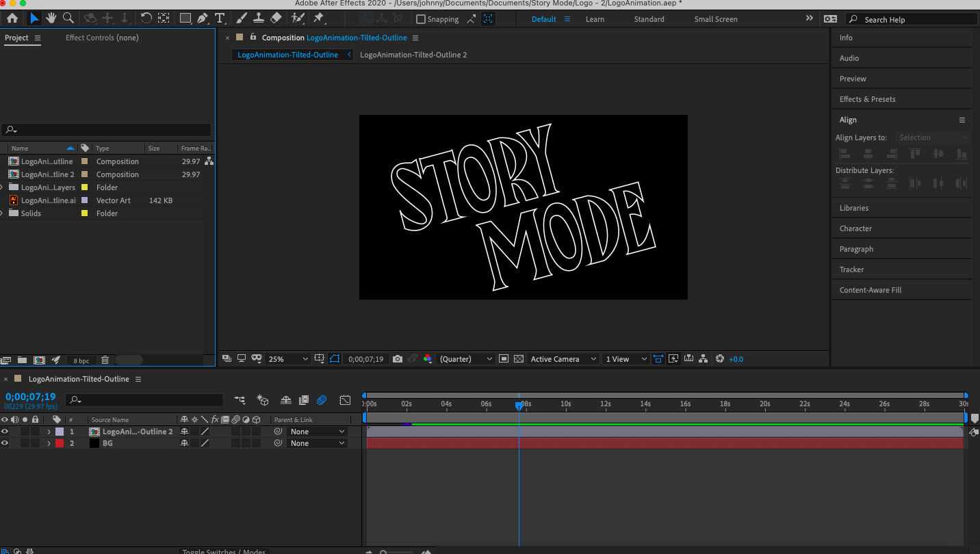This screenshot has height=554, width=980.
Task: Hide the BG layer with its eye toggle
Action: coord(5,443)
